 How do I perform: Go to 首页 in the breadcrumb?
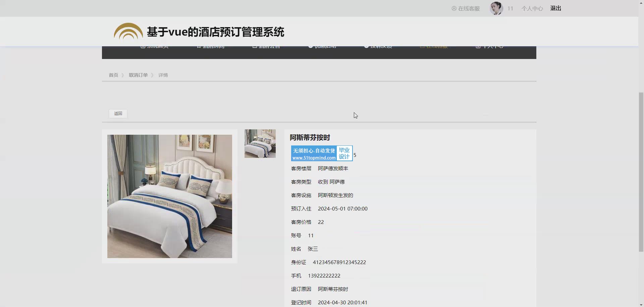113,75
